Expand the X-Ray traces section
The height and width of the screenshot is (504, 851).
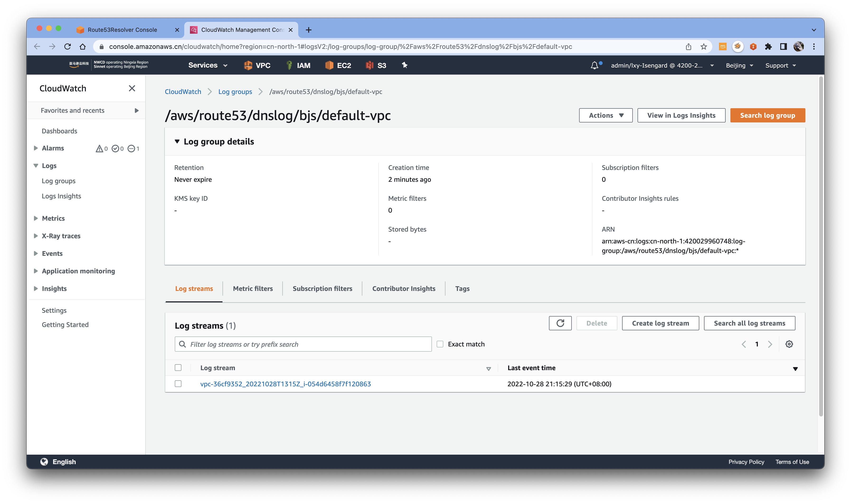pyautogui.click(x=36, y=236)
